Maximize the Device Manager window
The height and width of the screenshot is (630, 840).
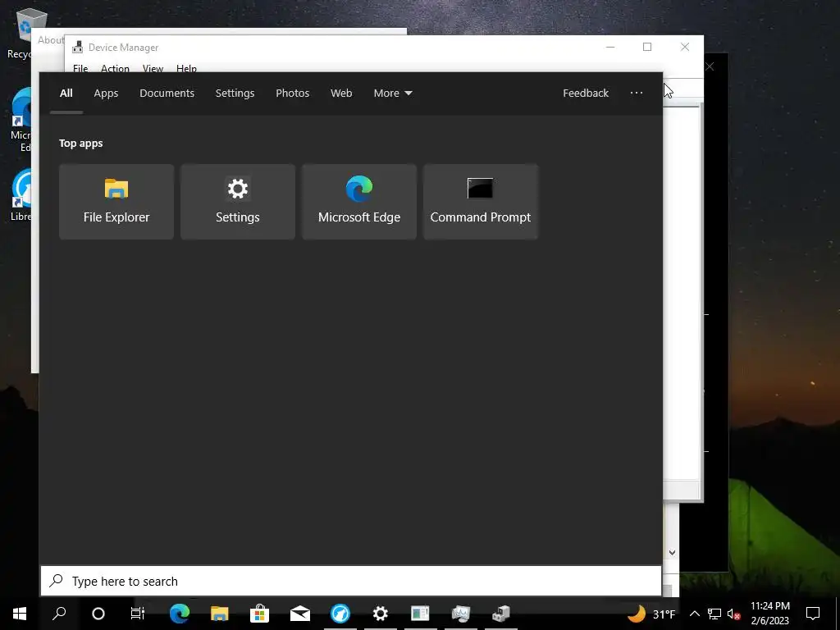pyautogui.click(x=647, y=47)
